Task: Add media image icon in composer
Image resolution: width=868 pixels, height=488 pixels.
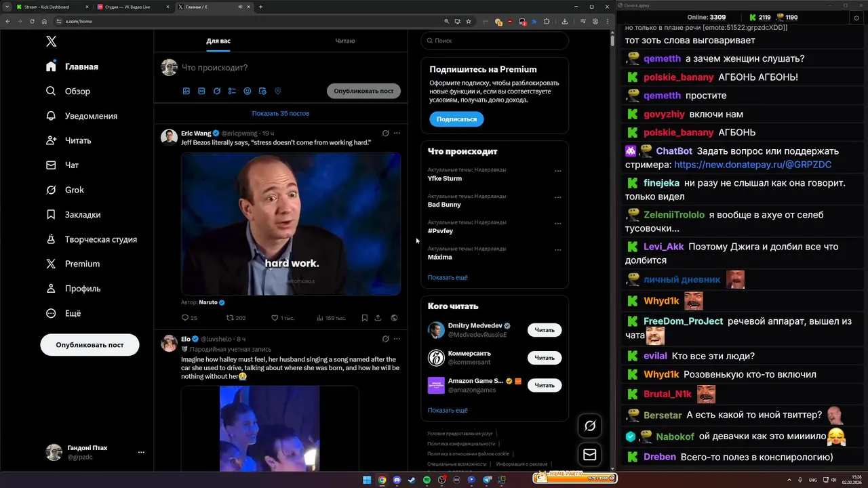Action: [186, 91]
